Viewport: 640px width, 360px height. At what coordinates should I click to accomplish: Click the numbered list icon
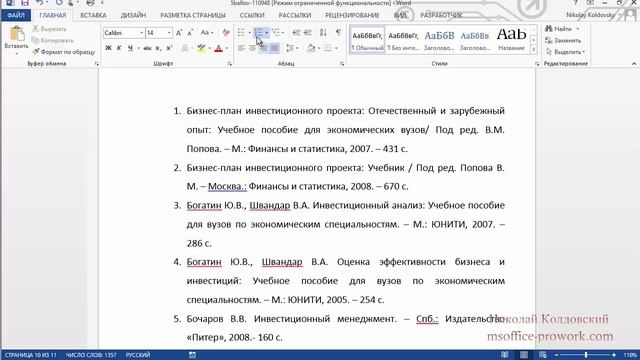(258, 33)
